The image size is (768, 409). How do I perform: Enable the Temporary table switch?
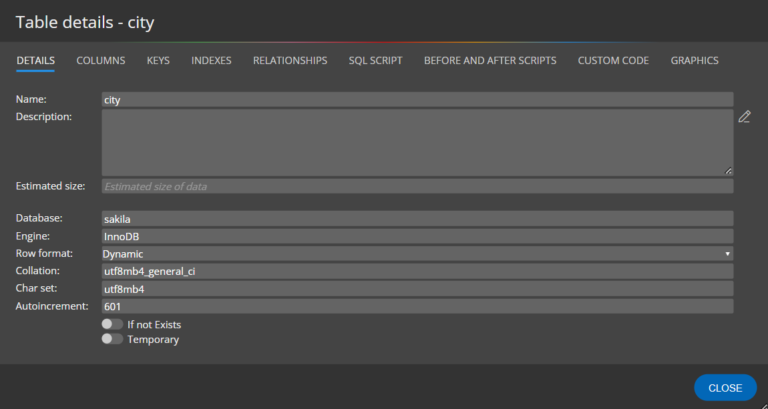[x=112, y=339]
